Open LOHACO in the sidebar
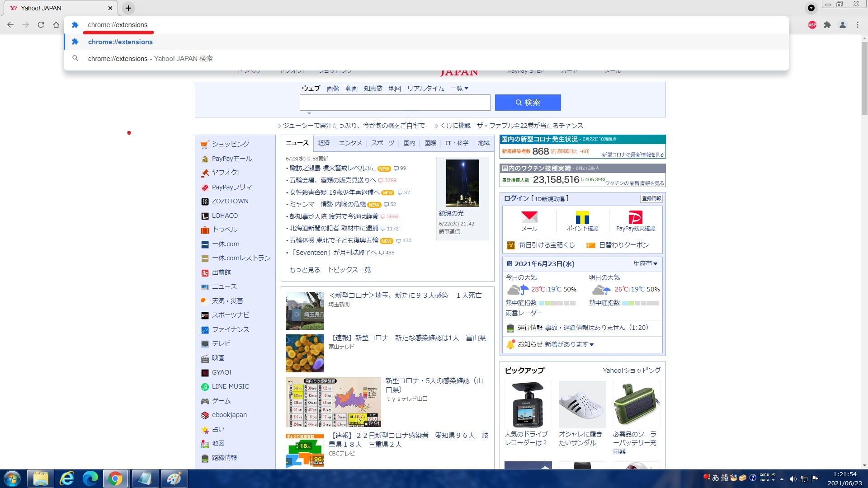This screenshot has height=488, width=868. 225,216
